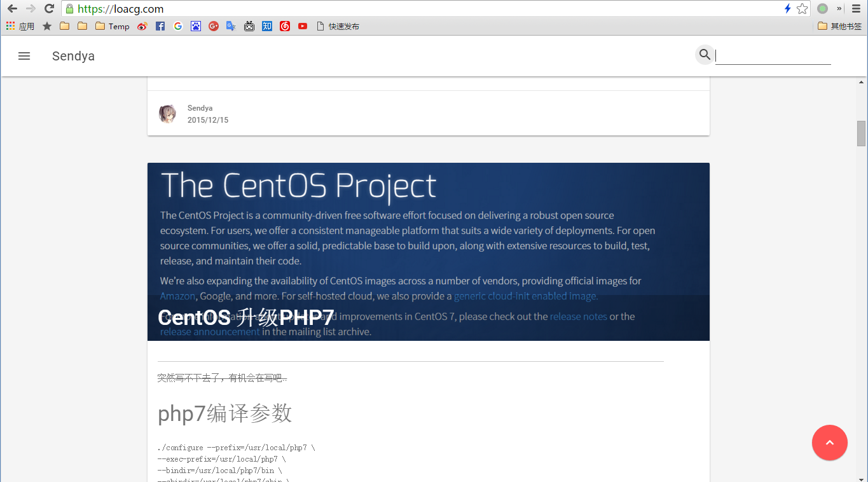Reload the page with the refresh icon
This screenshot has height=482, width=868.
click(49, 9)
